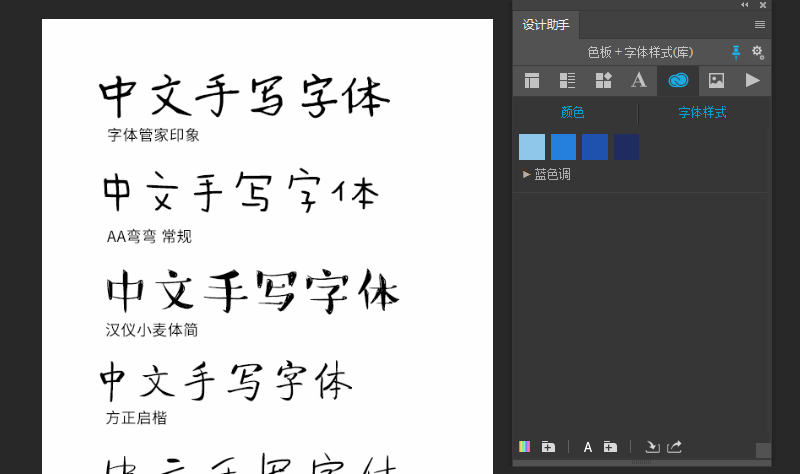Click the play arrow icon in the toolbar
This screenshot has height=474, width=800.
(753, 80)
